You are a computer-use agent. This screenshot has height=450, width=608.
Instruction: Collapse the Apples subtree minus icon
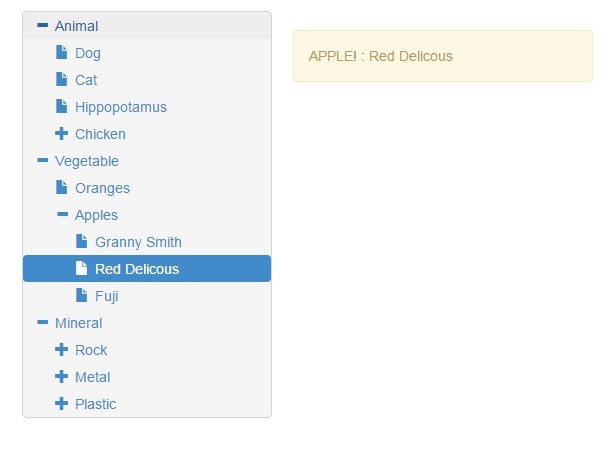[x=62, y=215]
